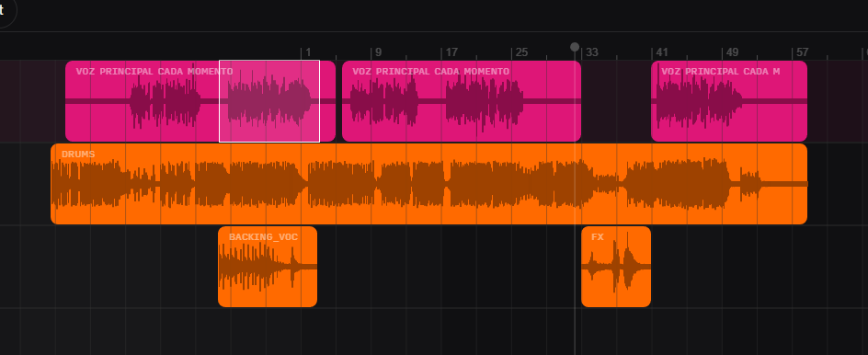Click bar 41 on the timeline ruler
Screen dimensions: 868x355
click(x=662, y=52)
